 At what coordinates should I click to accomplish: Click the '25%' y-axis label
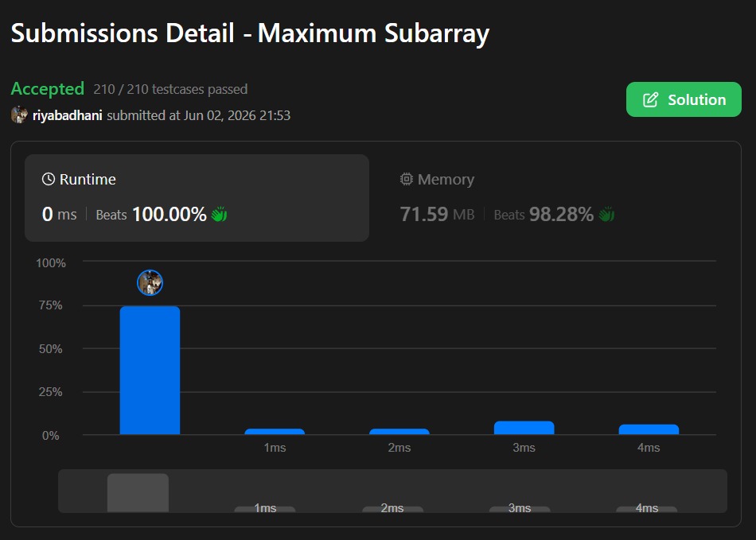51,392
